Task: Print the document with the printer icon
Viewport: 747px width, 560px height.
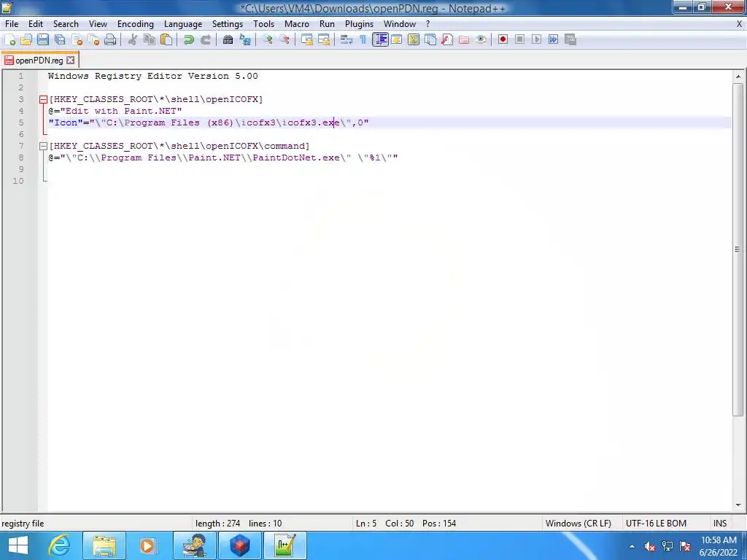Action: point(110,39)
